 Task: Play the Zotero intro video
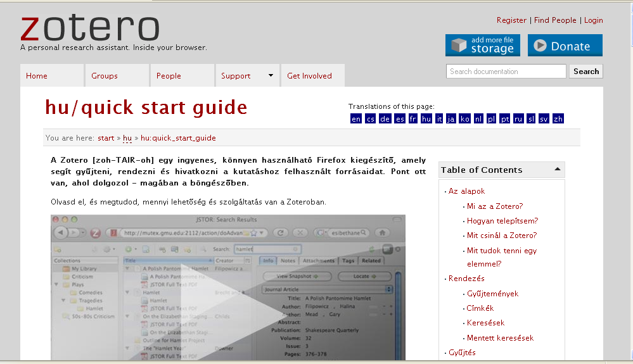228,287
